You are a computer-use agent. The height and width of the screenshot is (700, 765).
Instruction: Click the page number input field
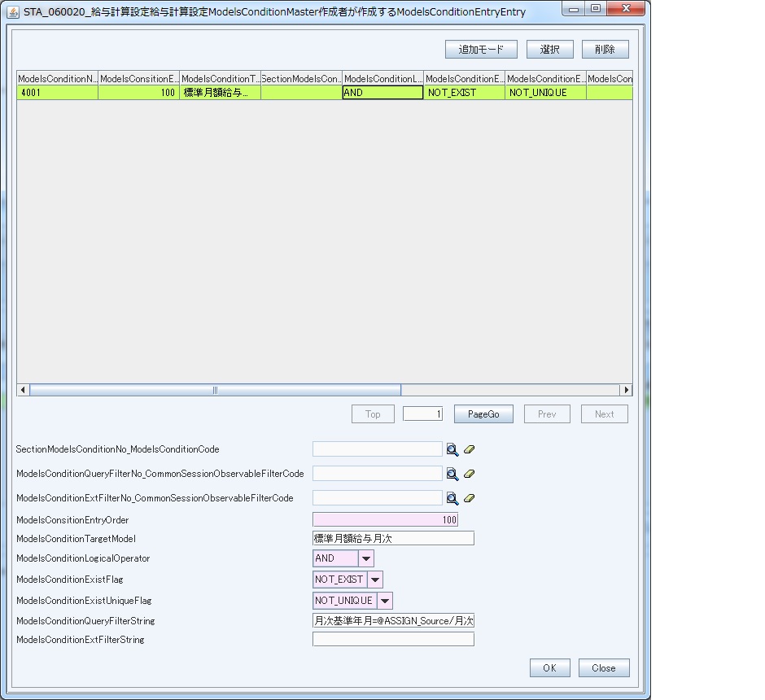(x=422, y=414)
